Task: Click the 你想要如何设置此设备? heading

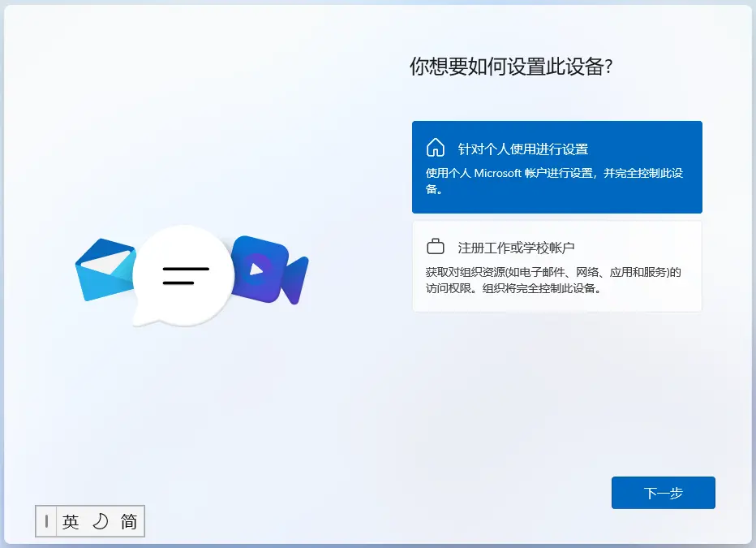Action: [x=510, y=67]
